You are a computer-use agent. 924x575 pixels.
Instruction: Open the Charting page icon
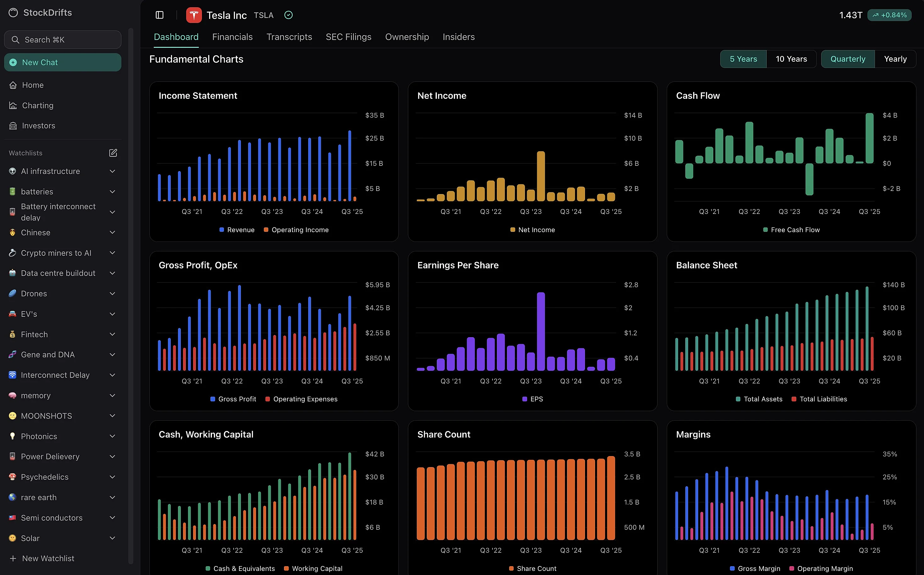13,105
